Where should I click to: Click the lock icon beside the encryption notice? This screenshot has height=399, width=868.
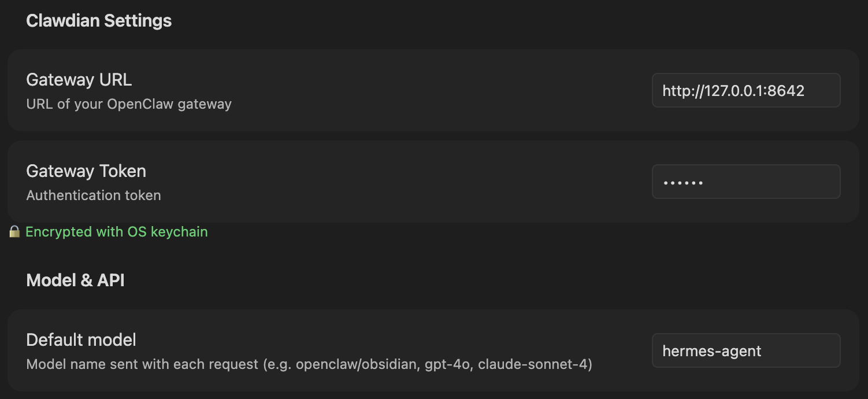(14, 232)
